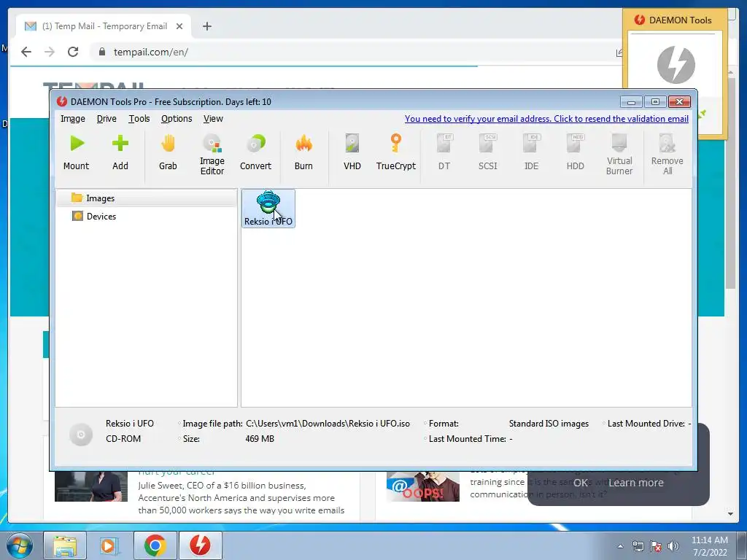Click the resend validation email link
Image resolution: width=747 pixels, height=560 pixels.
546,119
